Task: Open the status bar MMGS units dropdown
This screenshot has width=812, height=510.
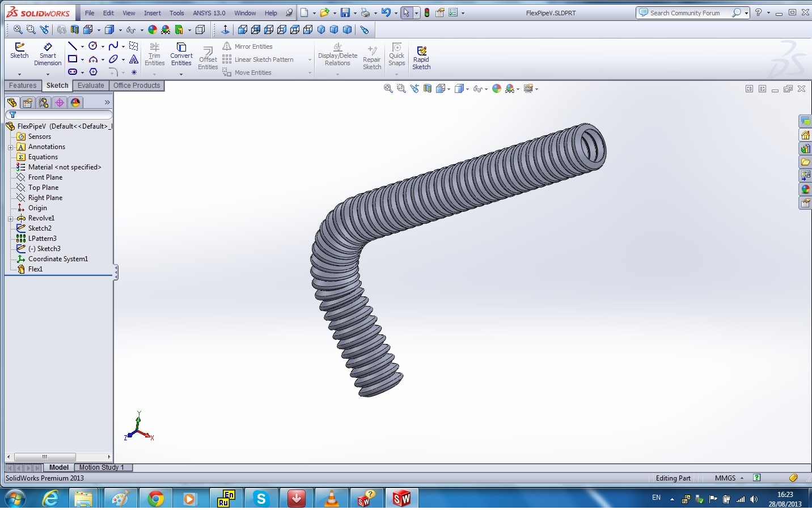Action: [742, 478]
